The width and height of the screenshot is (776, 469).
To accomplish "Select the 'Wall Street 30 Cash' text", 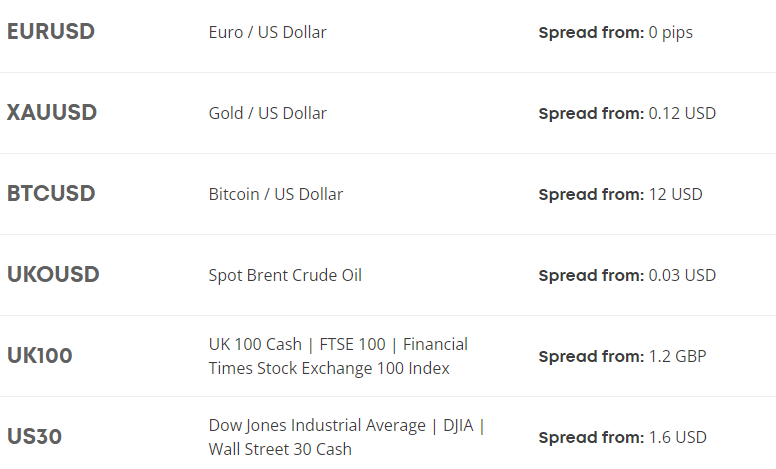I will click(x=280, y=449).
